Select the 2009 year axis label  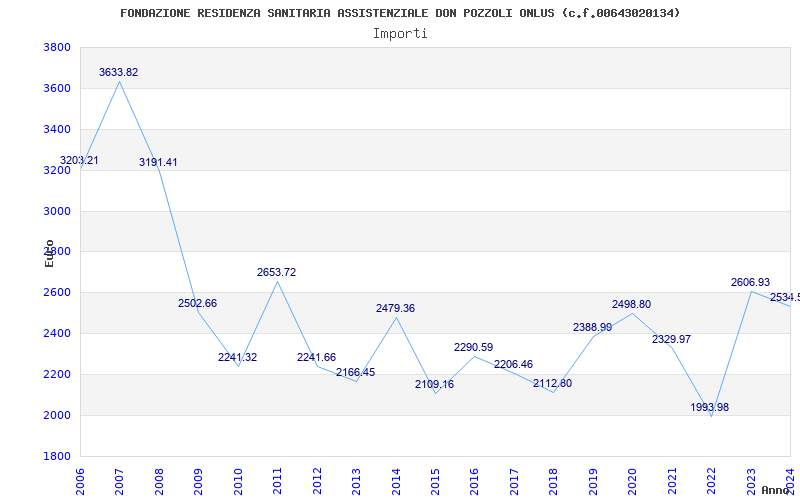click(x=198, y=482)
